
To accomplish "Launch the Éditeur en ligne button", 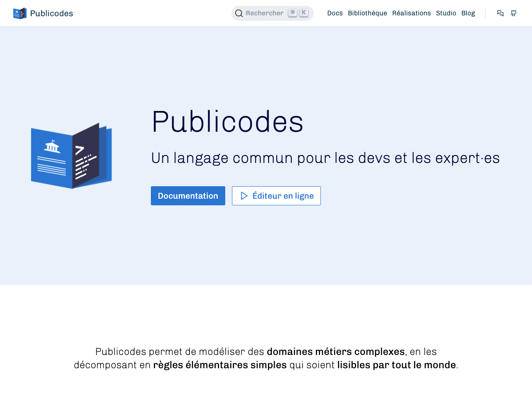I will click(276, 196).
